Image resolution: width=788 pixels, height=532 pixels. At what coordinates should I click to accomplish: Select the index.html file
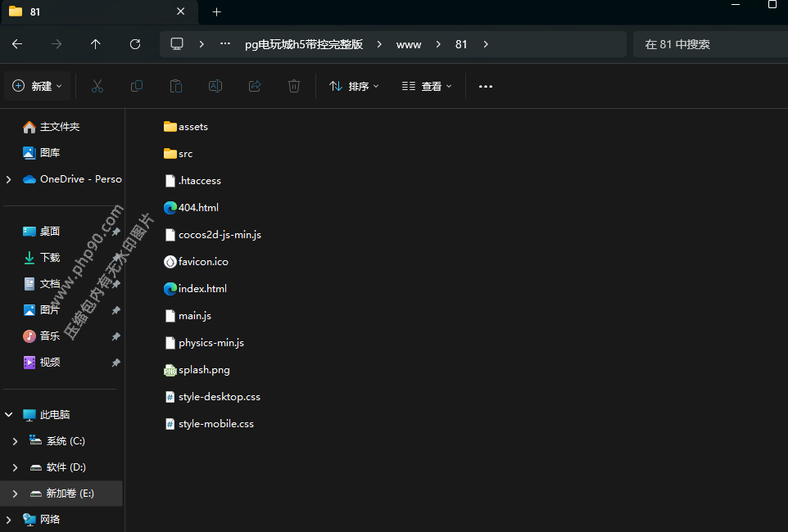(202, 289)
